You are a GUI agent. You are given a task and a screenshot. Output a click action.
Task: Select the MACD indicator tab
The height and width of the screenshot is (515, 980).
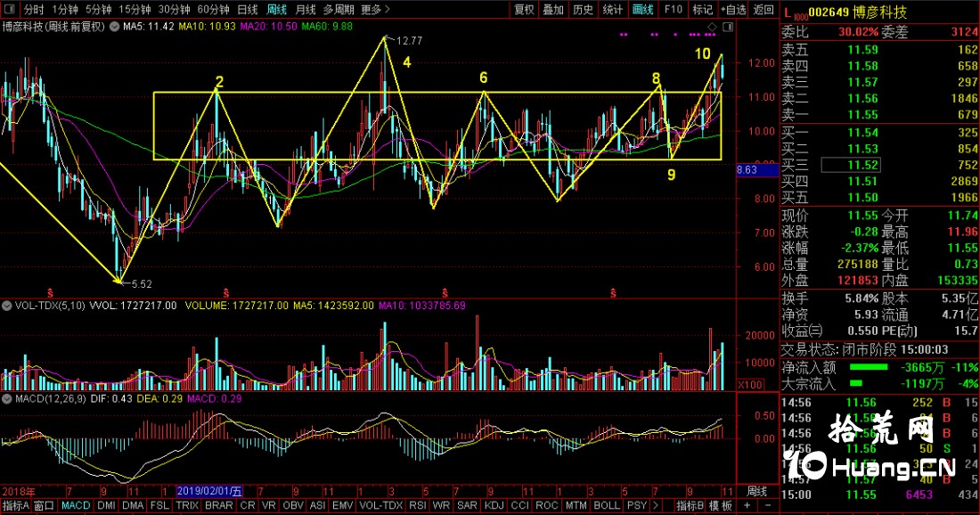76,505
